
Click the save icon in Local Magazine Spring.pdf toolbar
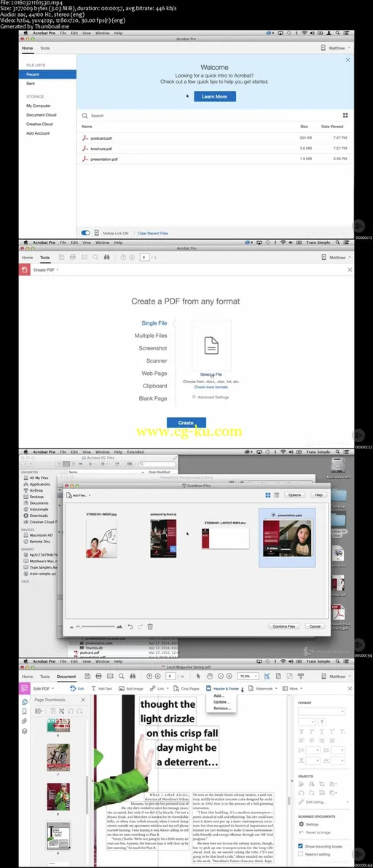(x=87, y=676)
